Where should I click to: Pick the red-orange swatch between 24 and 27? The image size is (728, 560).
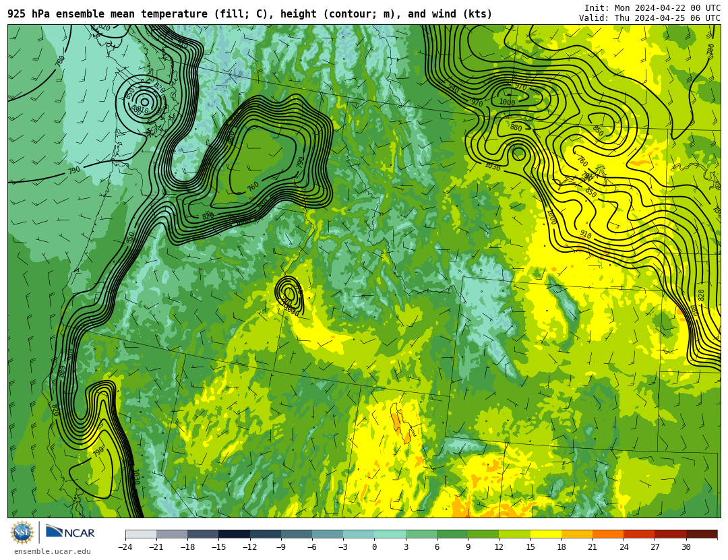pyautogui.click(x=639, y=534)
